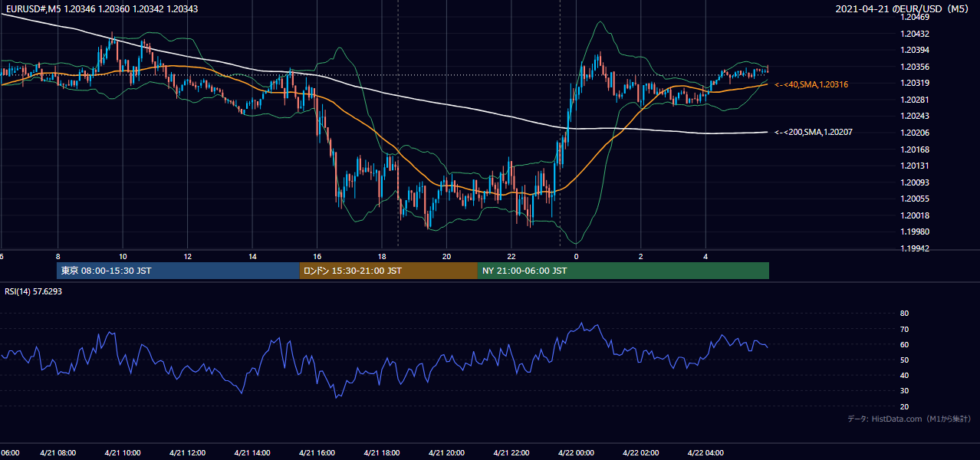Click RSI axis level 30
The height and width of the screenshot is (460, 980).
point(904,391)
